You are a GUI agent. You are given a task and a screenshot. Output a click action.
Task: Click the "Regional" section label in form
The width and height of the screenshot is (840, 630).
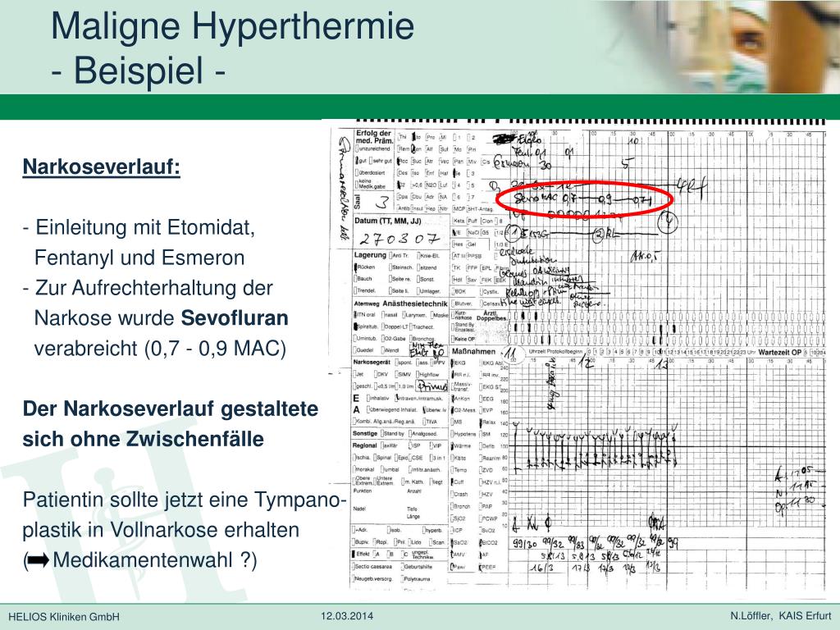(365, 445)
